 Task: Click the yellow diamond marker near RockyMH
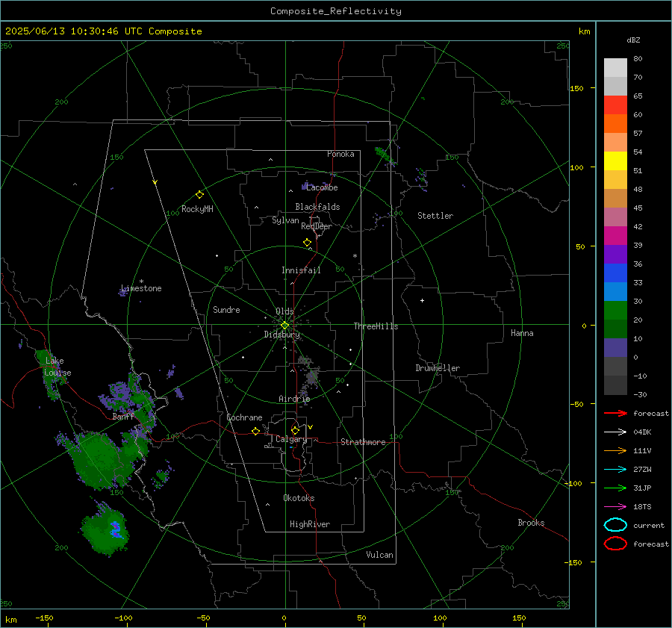pos(199,195)
